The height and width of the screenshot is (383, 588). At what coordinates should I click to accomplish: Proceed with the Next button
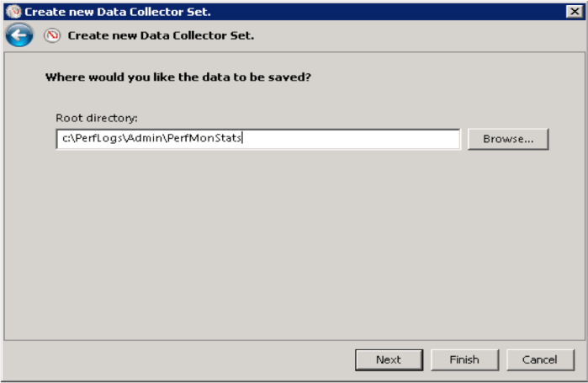coord(388,359)
